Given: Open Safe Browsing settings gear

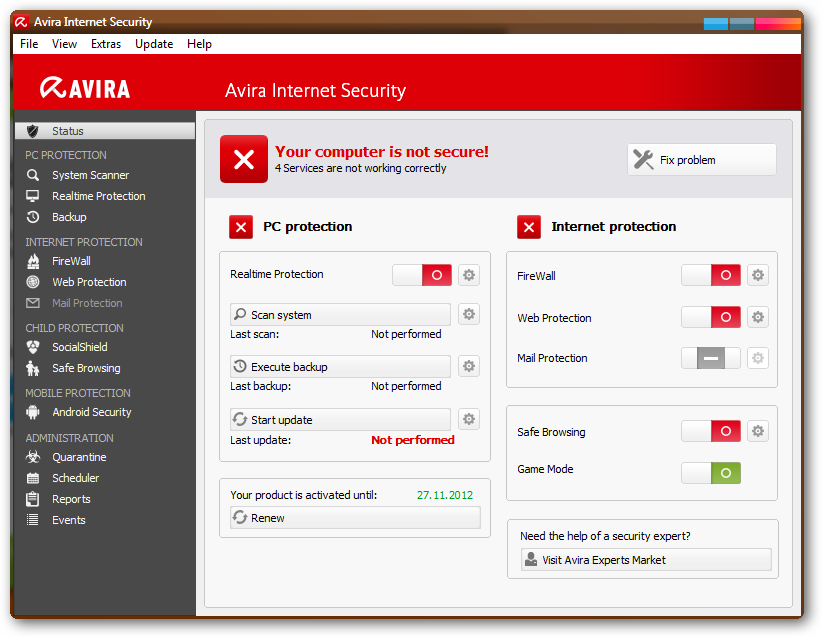Looking at the screenshot, I should [x=758, y=431].
